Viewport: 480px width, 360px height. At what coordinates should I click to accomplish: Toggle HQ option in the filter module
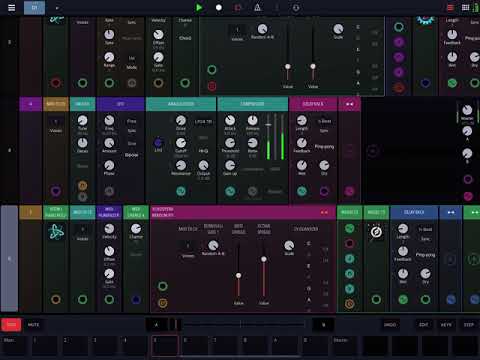pos(203,151)
